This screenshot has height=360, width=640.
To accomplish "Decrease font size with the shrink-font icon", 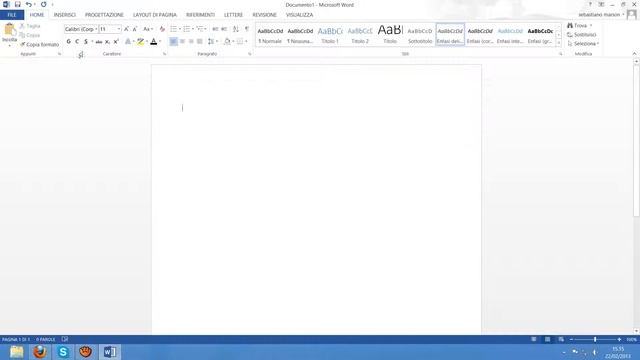I will [x=135, y=29].
